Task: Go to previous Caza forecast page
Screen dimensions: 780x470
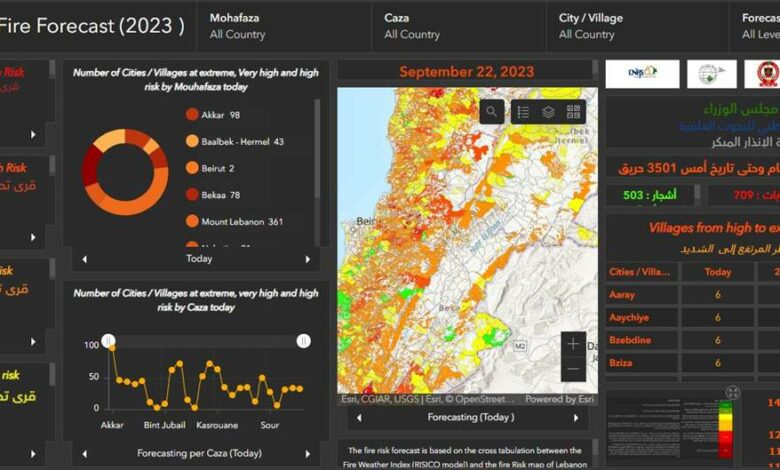Action: pos(85,454)
